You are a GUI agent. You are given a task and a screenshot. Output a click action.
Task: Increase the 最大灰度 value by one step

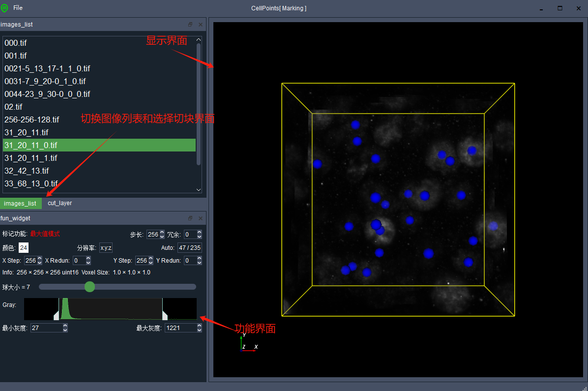click(x=199, y=326)
